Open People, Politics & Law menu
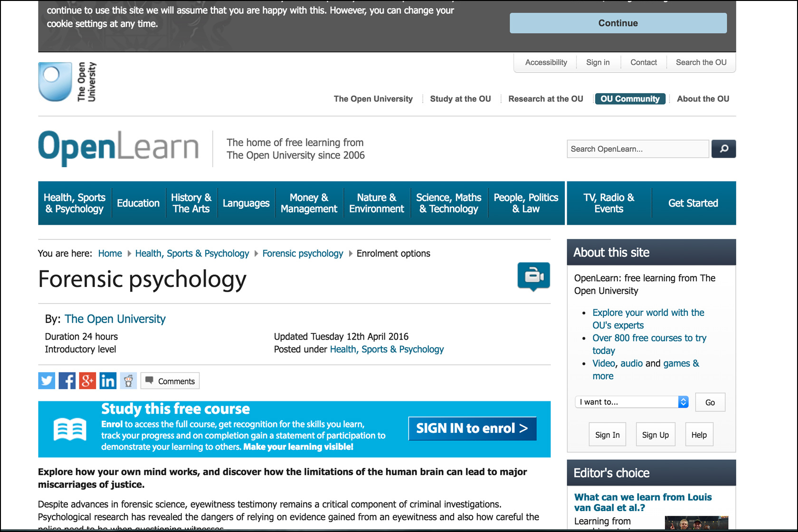The height and width of the screenshot is (532, 798). [x=526, y=203]
